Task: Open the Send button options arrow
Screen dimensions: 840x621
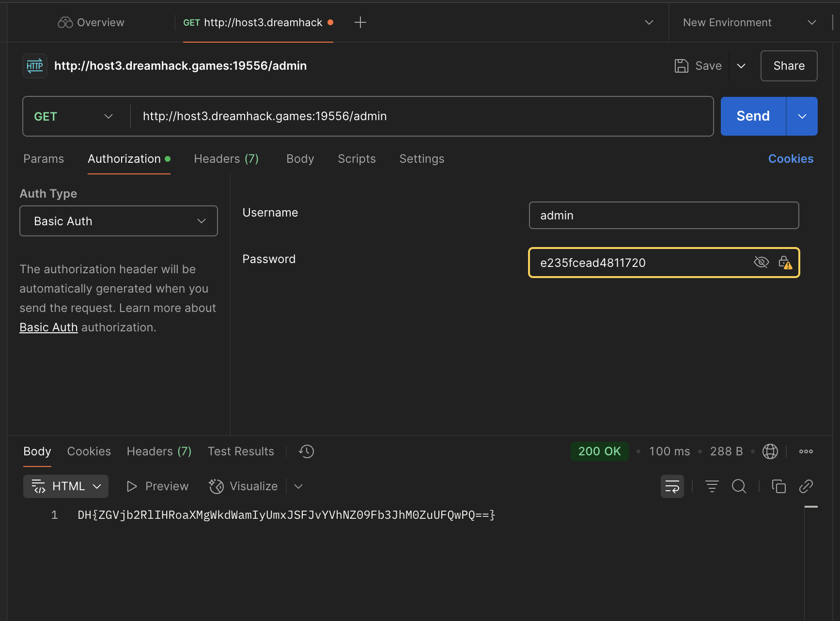Action: pyautogui.click(x=802, y=116)
